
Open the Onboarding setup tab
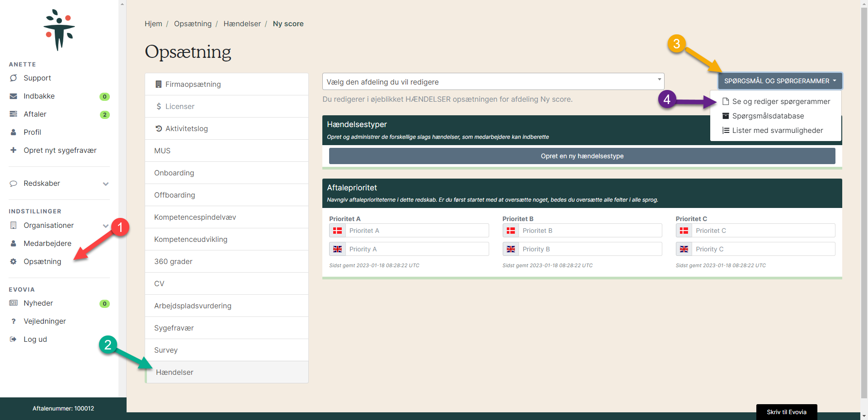coord(226,173)
